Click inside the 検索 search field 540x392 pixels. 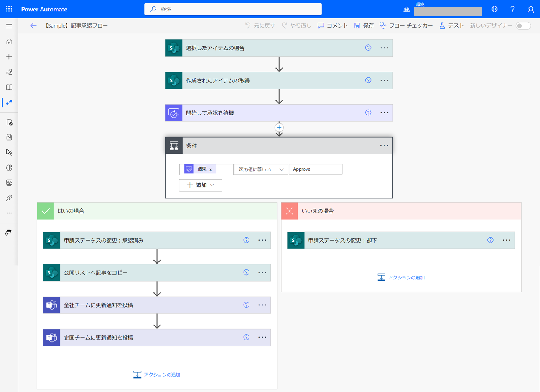point(233,9)
